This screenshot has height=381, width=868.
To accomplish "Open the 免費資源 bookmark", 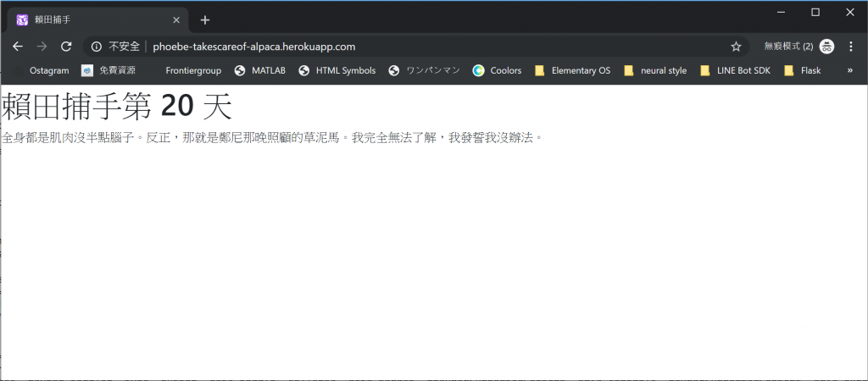I will tap(108, 70).
